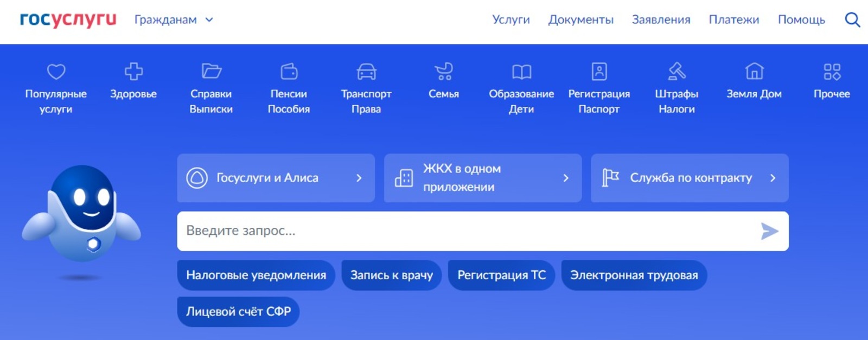Click the Введите запрос input field

tap(467, 231)
